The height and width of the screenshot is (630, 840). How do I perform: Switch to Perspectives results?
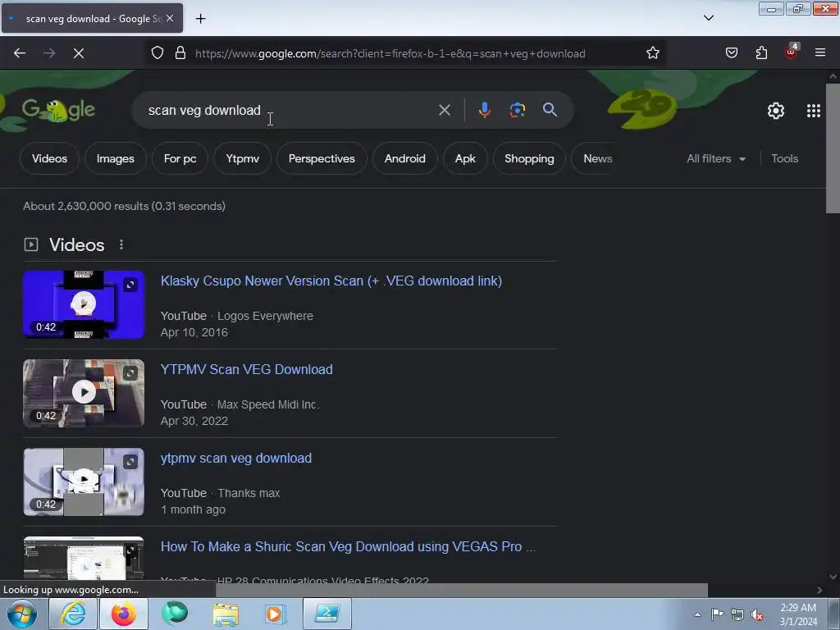click(x=322, y=158)
